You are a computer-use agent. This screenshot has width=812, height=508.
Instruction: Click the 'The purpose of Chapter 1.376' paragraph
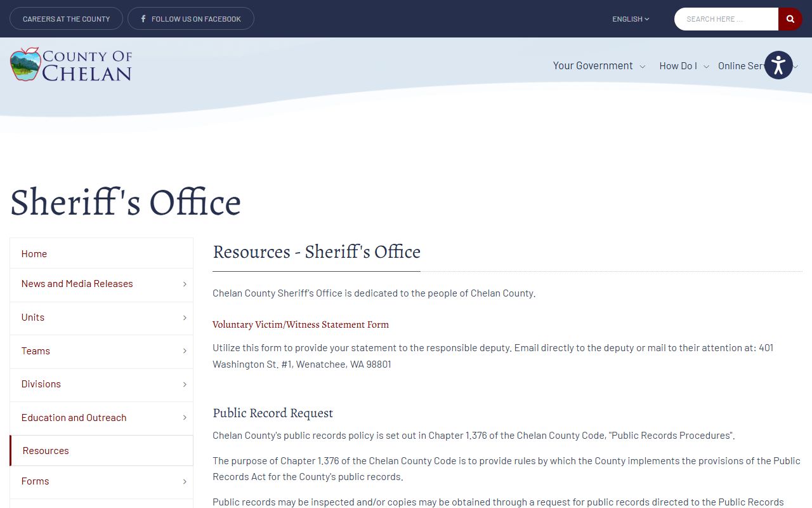click(506, 469)
